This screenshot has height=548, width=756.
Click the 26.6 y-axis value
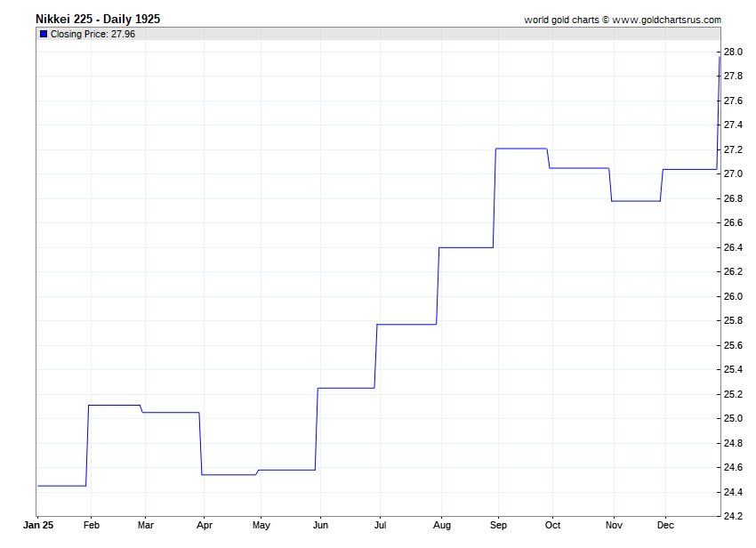(x=733, y=223)
